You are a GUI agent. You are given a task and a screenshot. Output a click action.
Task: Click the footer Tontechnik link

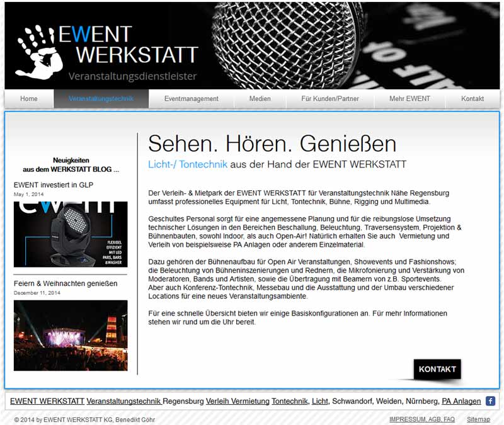pyautogui.click(x=290, y=401)
